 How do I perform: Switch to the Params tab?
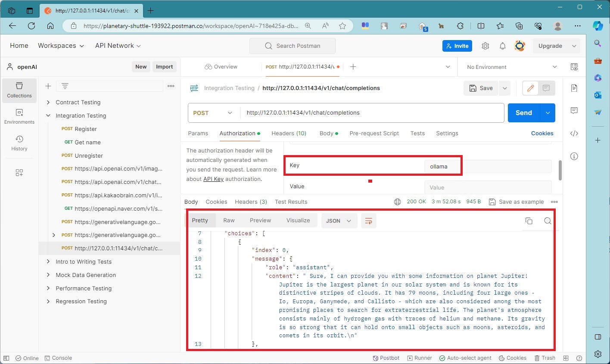point(198,134)
